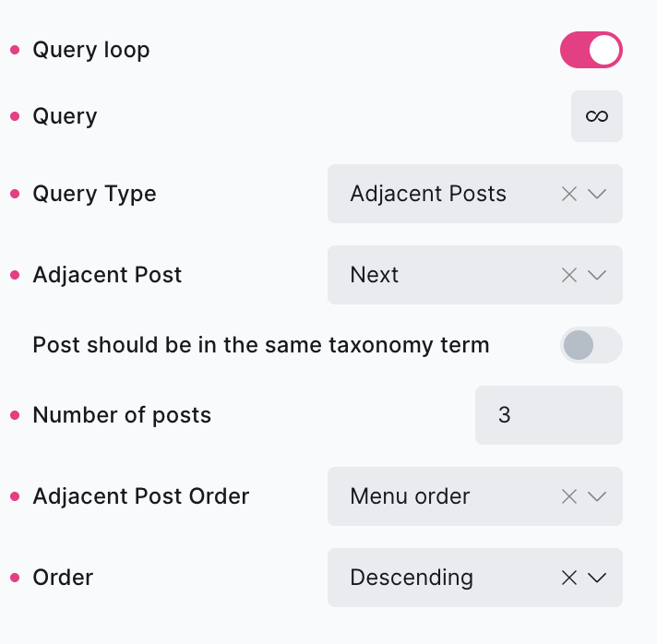Expand the Order dropdown chevron

pyautogui.click(x=597, y=578)
